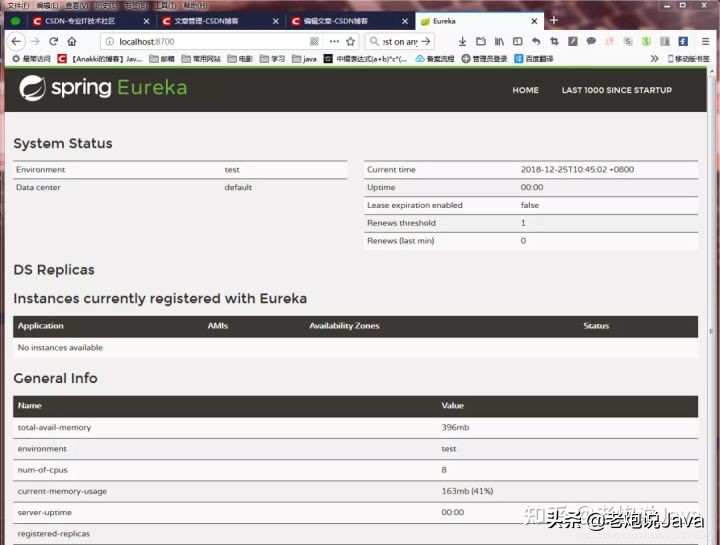Open the 移动版书签 folder
The image size is (720, 545).
[x=688, y=59]
